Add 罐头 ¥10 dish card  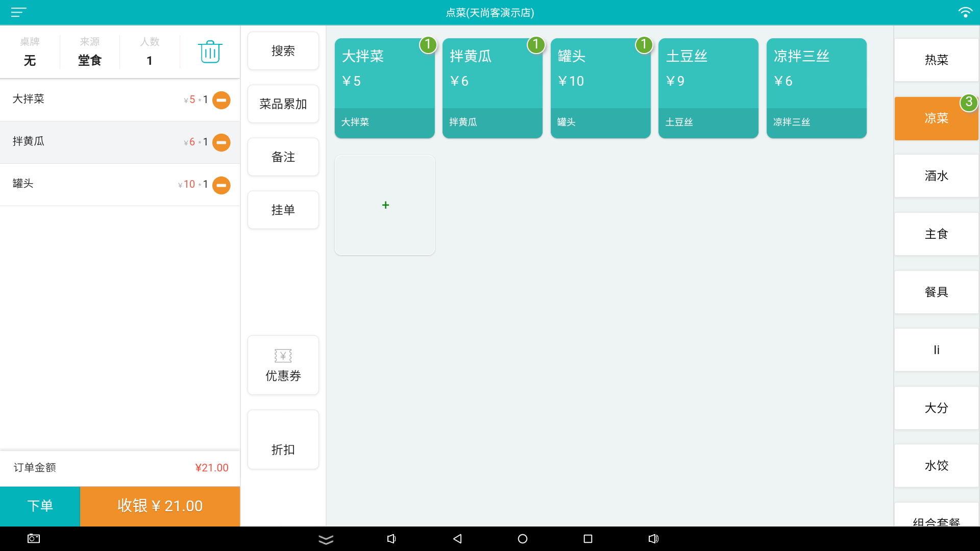[601, 88]
